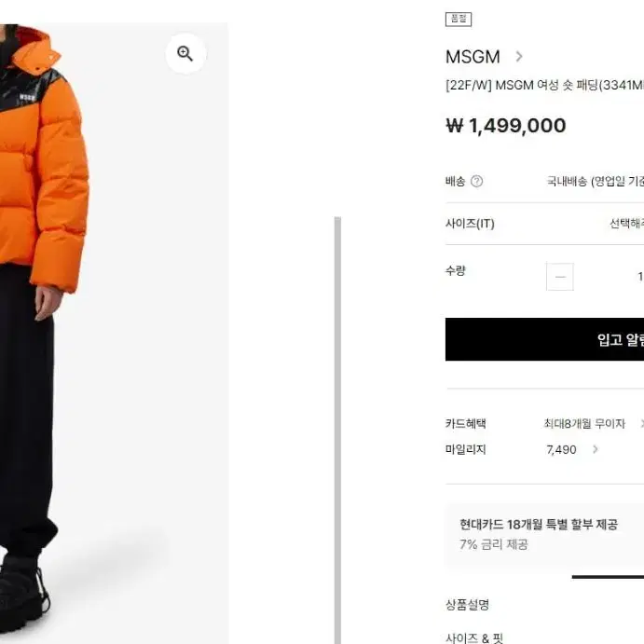644x644 pixels.
Task: Click the product title text 22F/W MSGM
Action: pyautogui.click(x=544, y=86)
